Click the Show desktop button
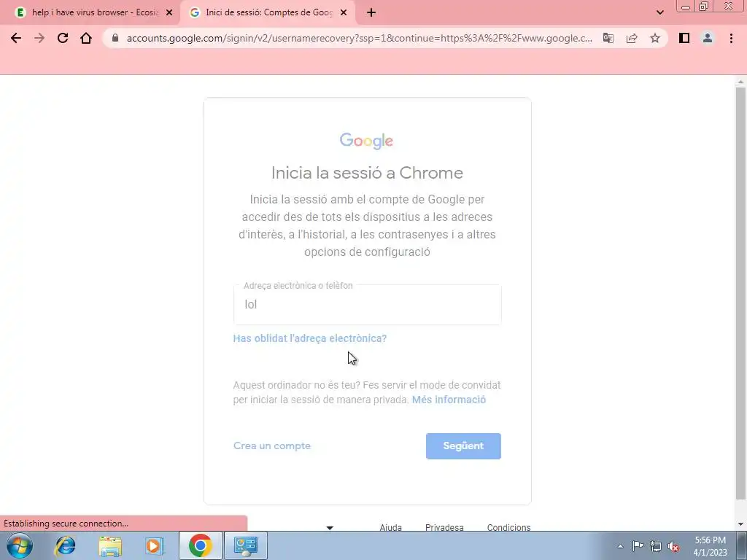 point(741,545)
